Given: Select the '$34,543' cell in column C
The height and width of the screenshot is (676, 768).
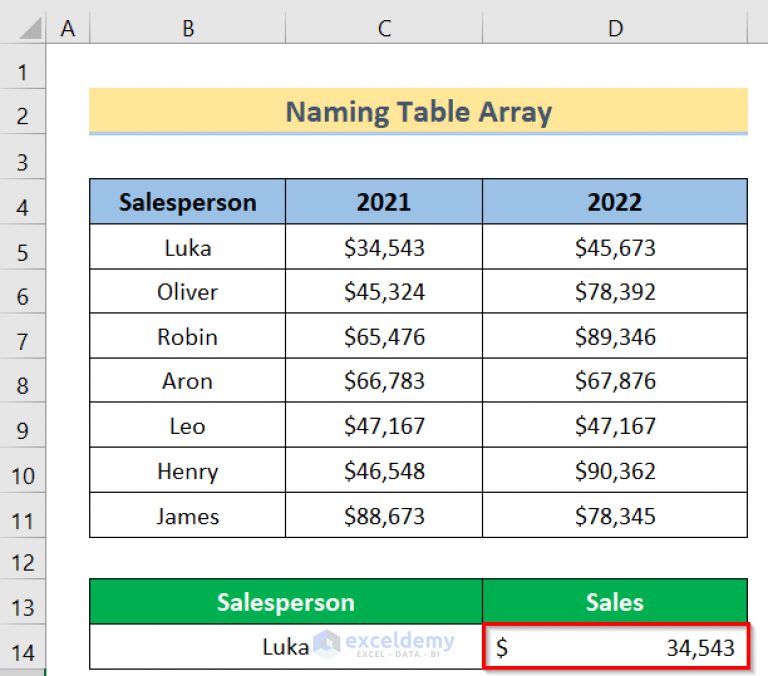Looking at the screenshot, I should pos(384,247).
